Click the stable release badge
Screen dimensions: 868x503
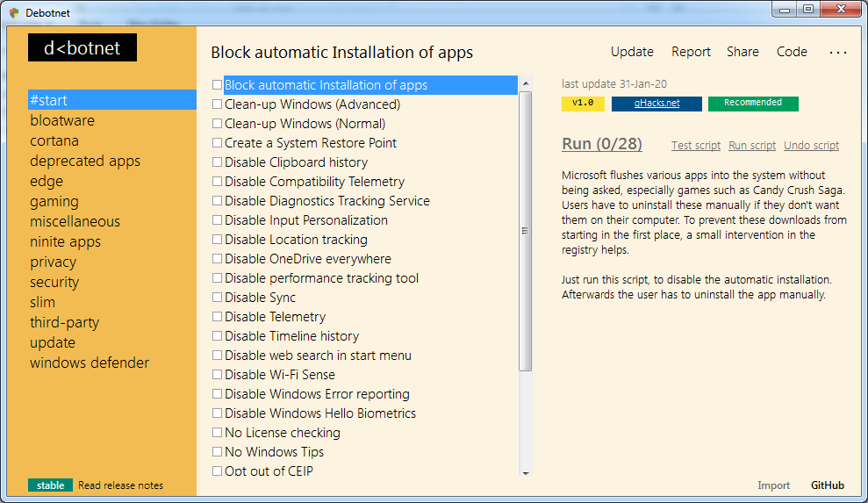point(50,485)
